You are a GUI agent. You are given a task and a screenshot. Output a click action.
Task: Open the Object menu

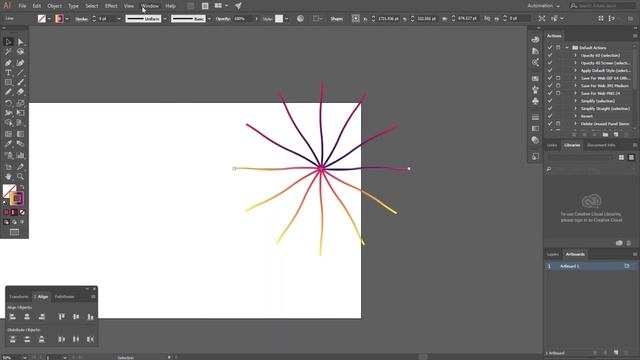tap(54, 6)
